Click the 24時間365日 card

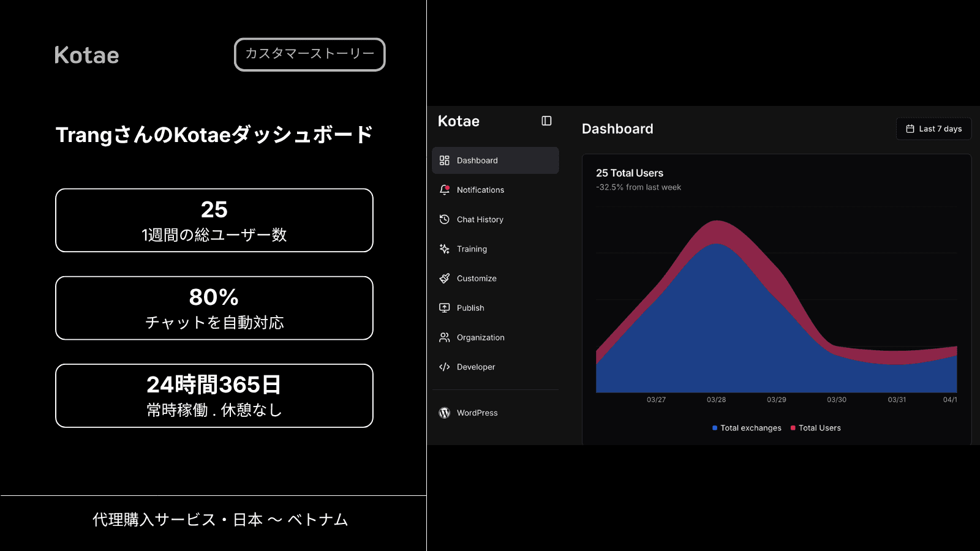(x=214, y=395)
